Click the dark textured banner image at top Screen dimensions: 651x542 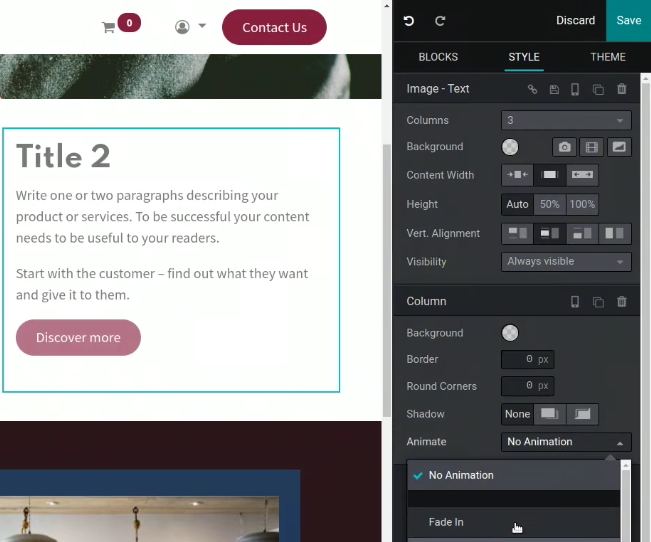click(x=191, y=76)
